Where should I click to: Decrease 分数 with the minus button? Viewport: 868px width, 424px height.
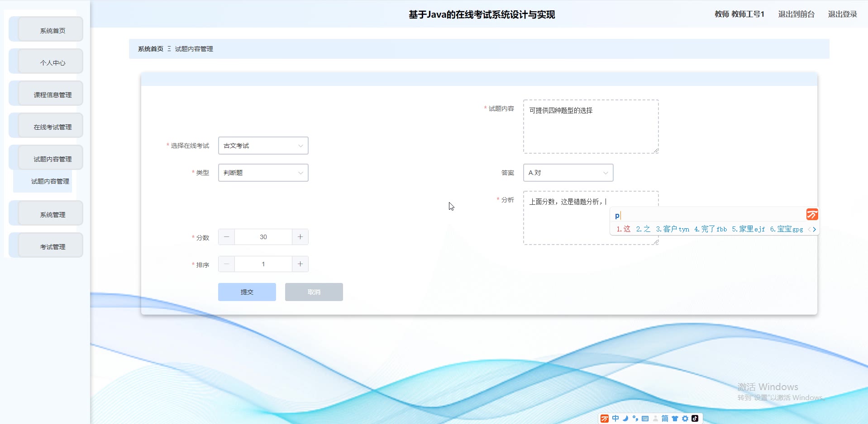226,237
